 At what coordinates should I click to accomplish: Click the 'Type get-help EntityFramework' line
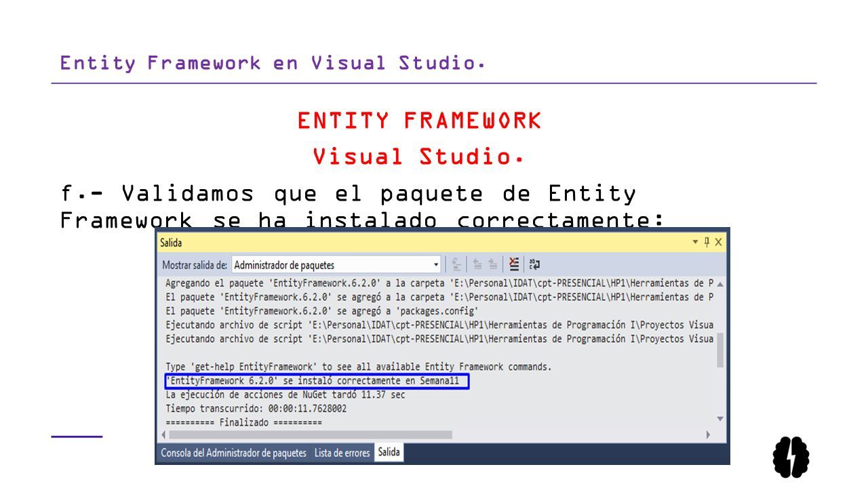[x=359, y=367]
